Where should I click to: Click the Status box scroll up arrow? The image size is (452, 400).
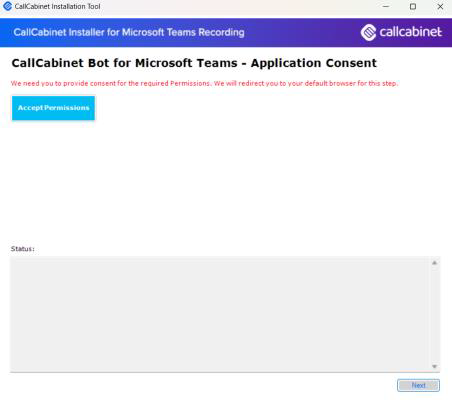click(434, 263)
